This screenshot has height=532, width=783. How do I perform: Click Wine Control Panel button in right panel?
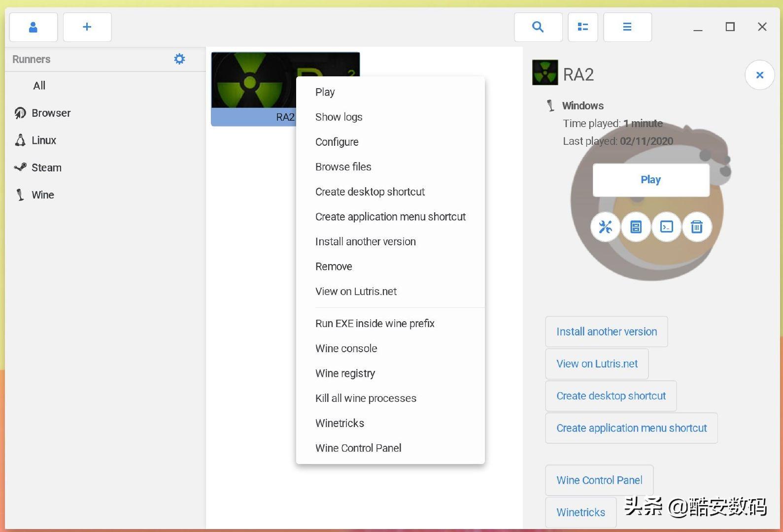point(599,480)
